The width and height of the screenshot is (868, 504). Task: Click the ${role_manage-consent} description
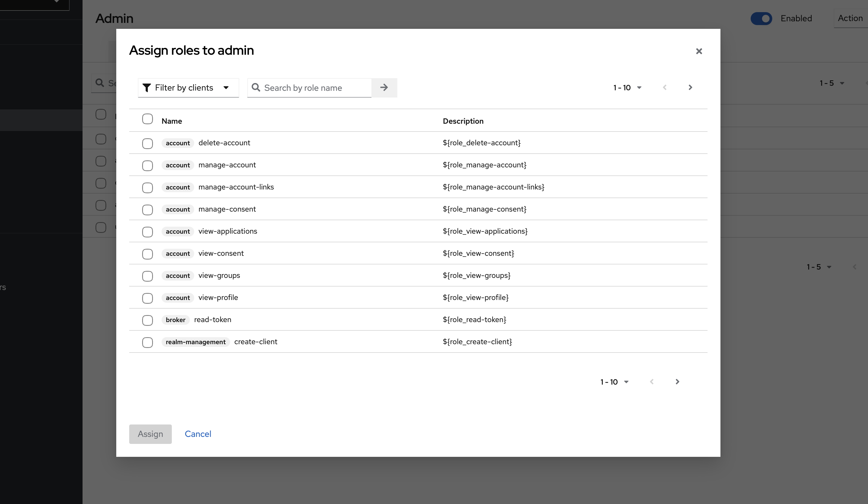(485, 209)
